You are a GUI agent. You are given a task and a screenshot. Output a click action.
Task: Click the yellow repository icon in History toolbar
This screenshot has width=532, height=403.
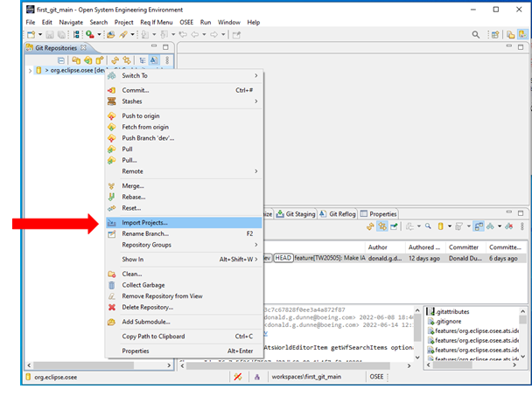[440, 226]
